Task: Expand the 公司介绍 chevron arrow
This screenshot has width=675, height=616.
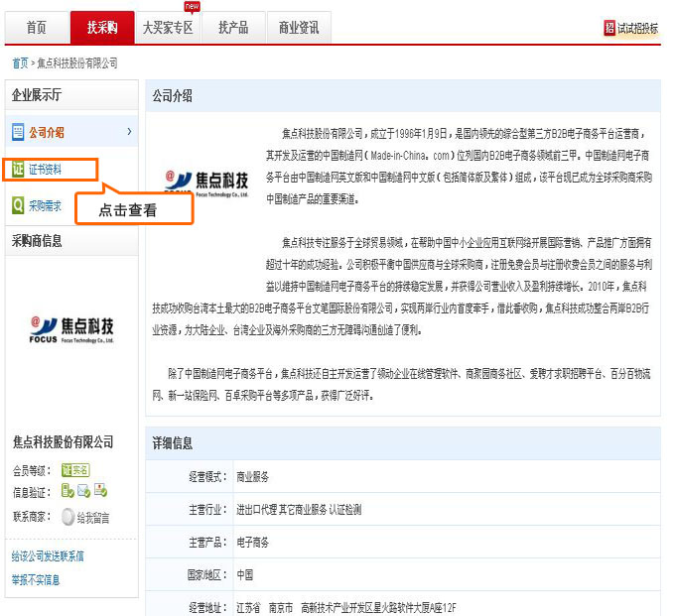Action: tap(129, 132)
